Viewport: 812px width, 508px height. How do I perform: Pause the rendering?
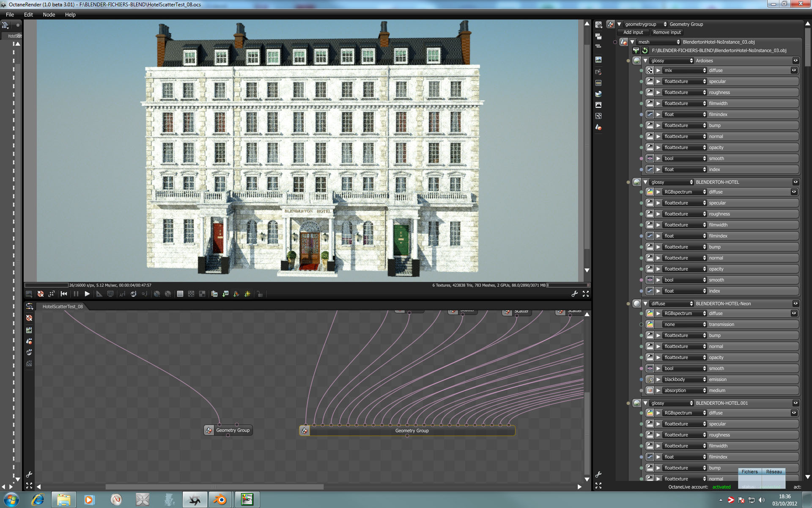pos(76,294)
